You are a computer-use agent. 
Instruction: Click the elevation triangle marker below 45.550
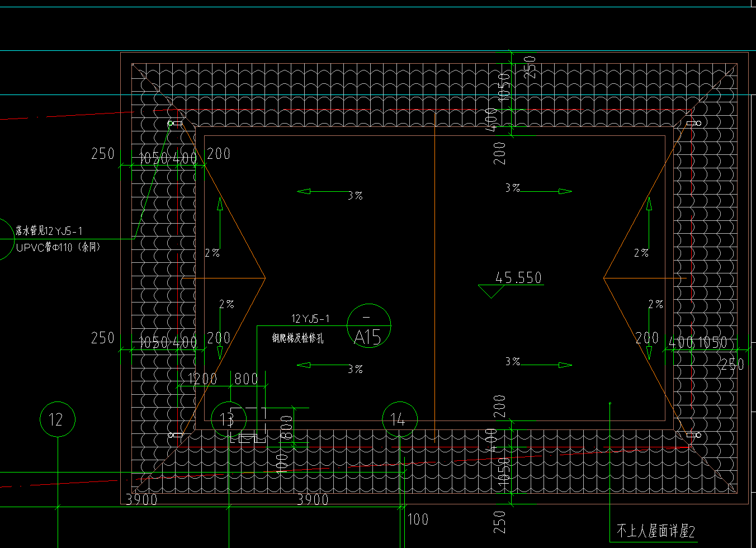coord(492,291)
